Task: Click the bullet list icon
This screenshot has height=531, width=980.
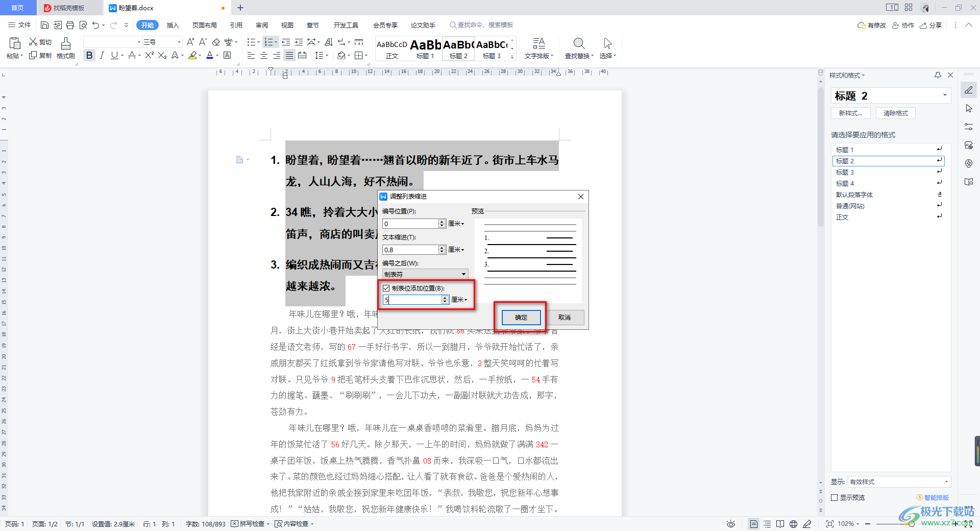Action: point(251,42)
